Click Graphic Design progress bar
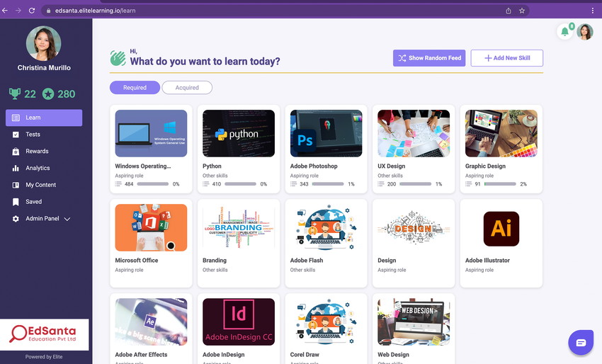602x364 pixels. (500, 184)
